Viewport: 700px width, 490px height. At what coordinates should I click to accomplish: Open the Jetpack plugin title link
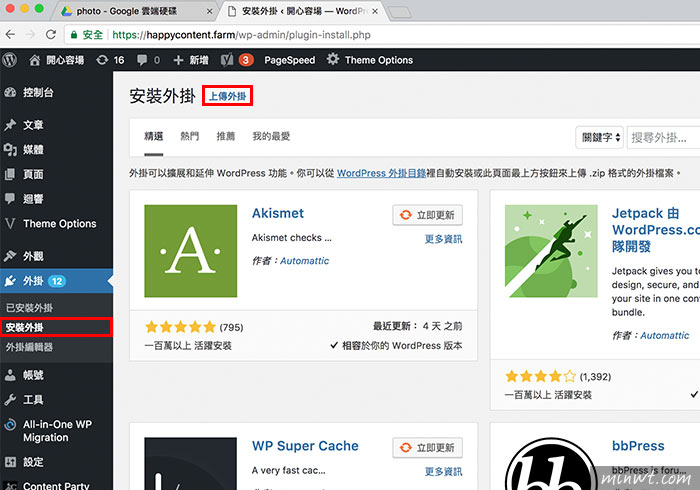click(x=656, y=230)
